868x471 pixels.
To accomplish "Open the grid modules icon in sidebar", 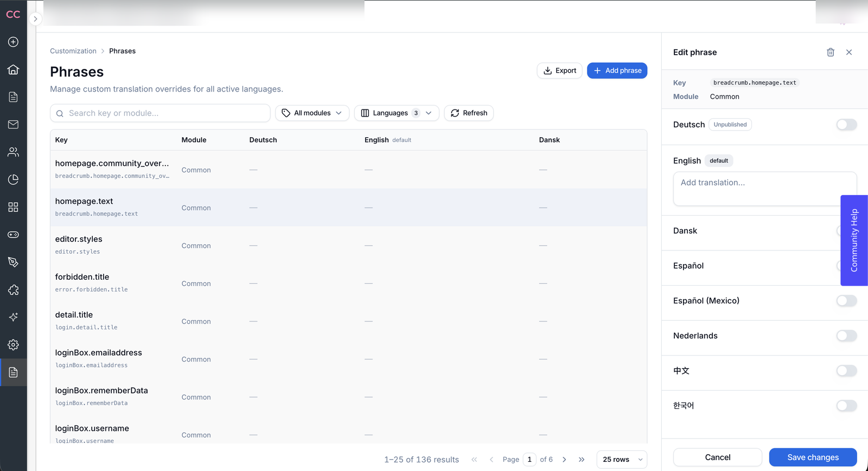I will coord(14,207).
